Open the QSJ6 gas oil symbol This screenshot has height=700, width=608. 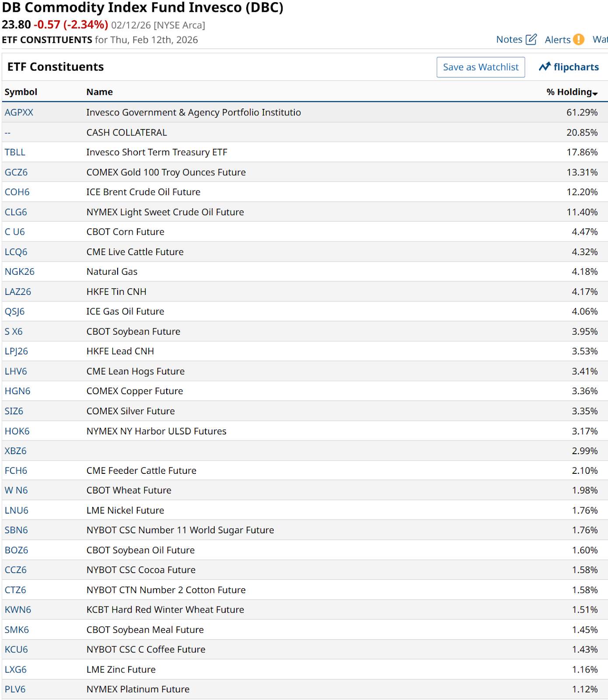[15, 311]
